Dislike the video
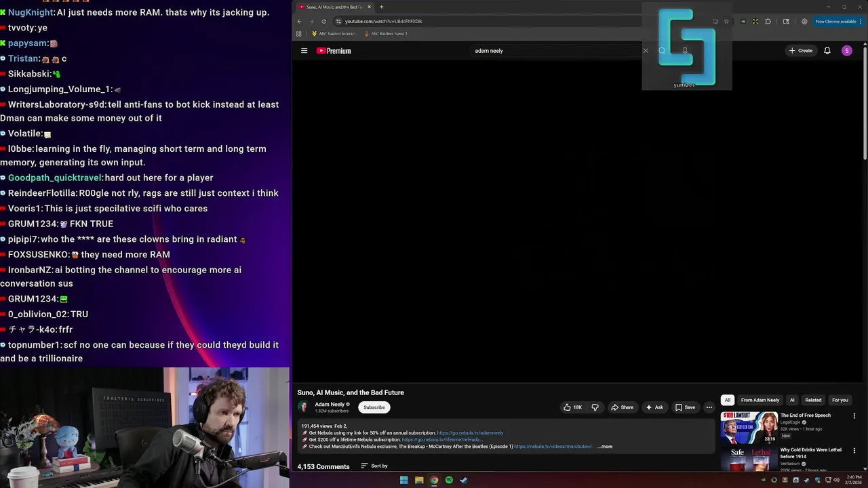The height and width of the screenshot is (488, 868). 595,407
